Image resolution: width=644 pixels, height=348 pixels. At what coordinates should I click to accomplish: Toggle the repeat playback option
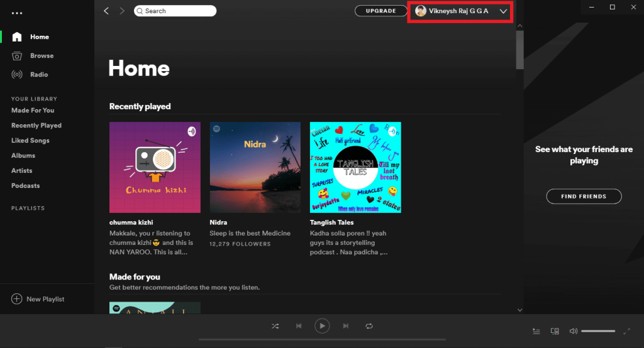tap(369, 326)
